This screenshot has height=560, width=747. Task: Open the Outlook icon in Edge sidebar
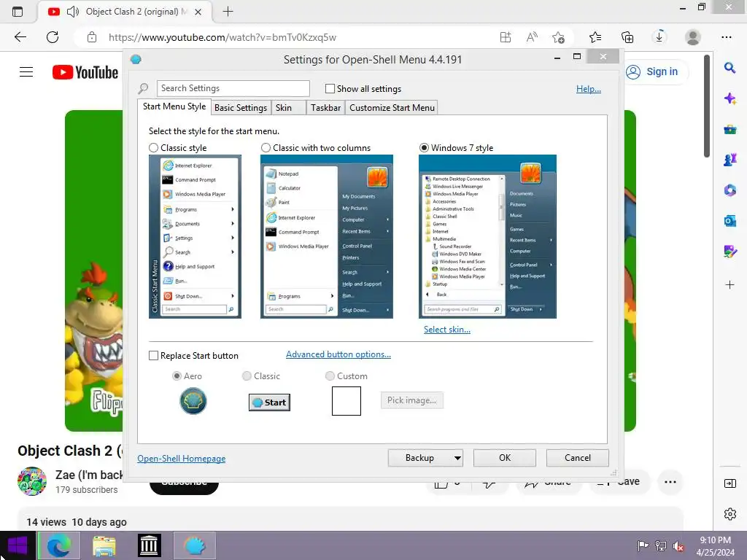729,221
